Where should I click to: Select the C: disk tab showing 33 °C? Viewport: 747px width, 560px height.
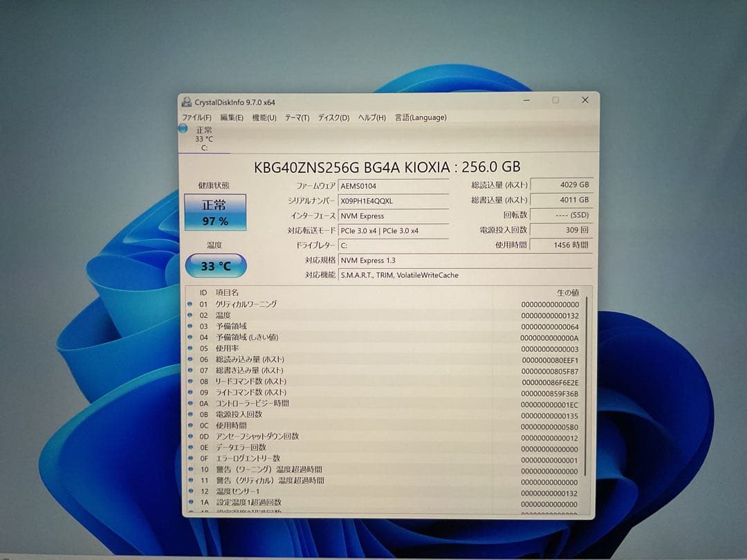pyautogui.click(x=204, y=139)
